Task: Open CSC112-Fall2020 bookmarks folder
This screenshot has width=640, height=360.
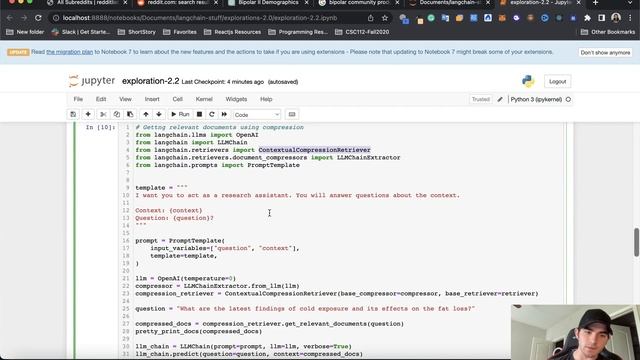Action: [x=362, y=32]
